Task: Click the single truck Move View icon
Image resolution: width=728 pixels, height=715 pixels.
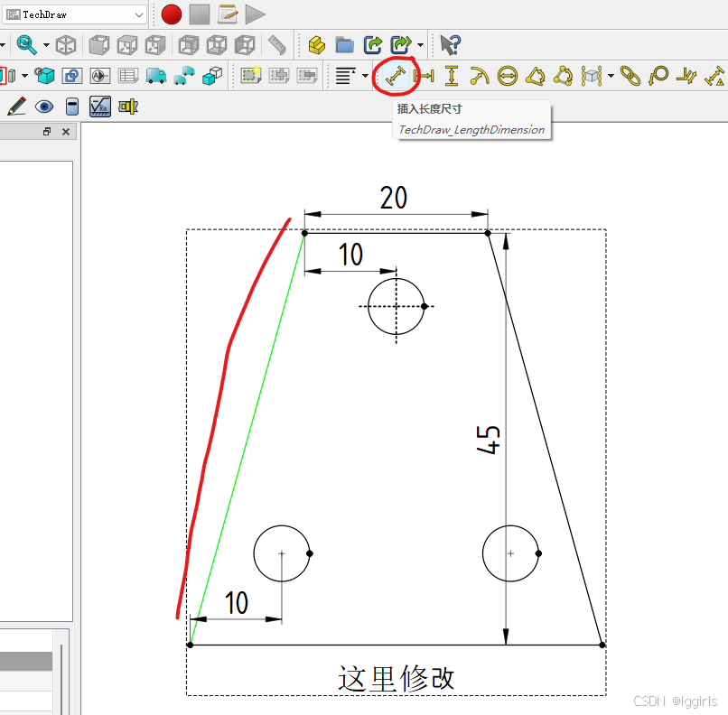Action: tap(156, 76)
